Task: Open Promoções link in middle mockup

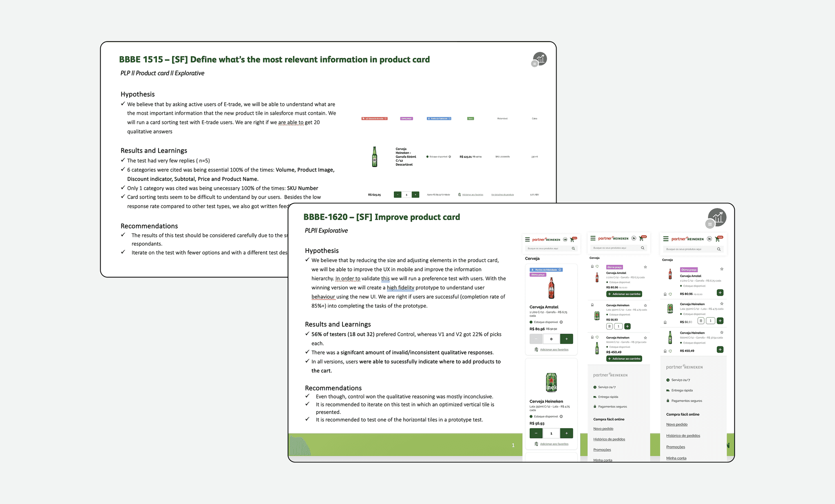Action: [x=602, y=450]
